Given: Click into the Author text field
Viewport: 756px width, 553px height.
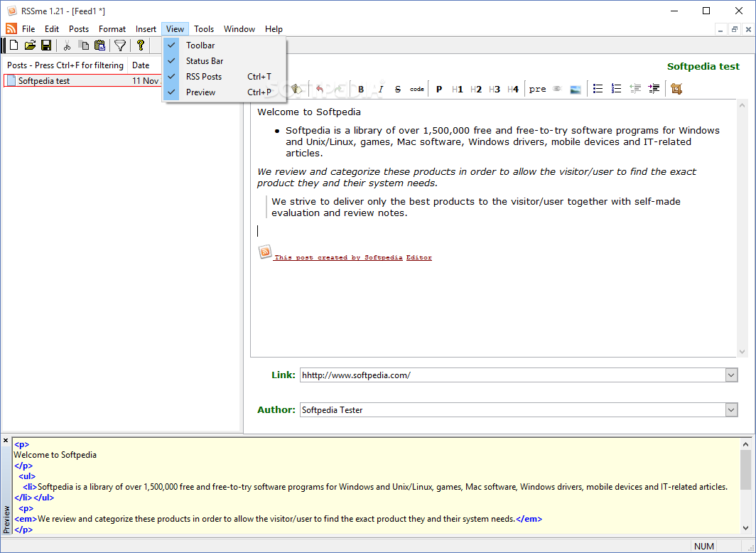Looking at the screenshot, I should pos(512,410).
